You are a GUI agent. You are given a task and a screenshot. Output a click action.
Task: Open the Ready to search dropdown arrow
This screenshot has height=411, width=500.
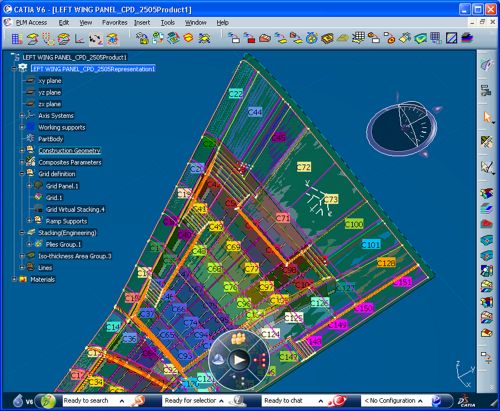click(122, 401)
